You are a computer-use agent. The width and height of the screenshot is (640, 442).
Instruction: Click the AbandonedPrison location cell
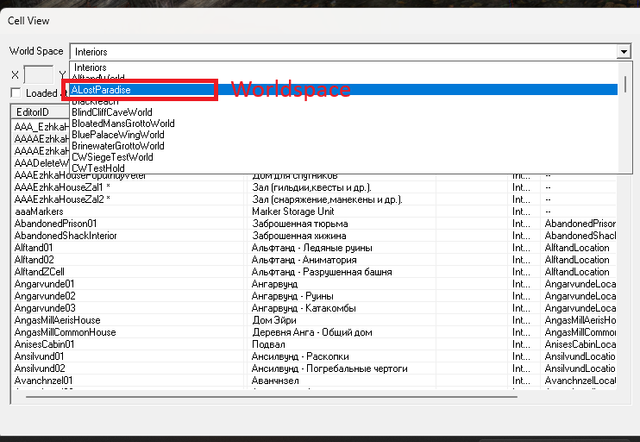click(x=580, y=224)
